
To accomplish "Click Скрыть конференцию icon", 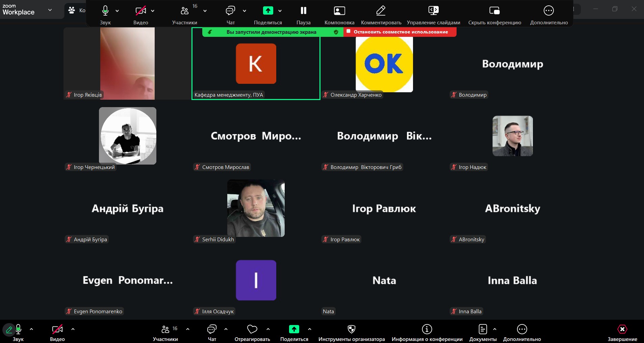I will click(x=494, y=11).
